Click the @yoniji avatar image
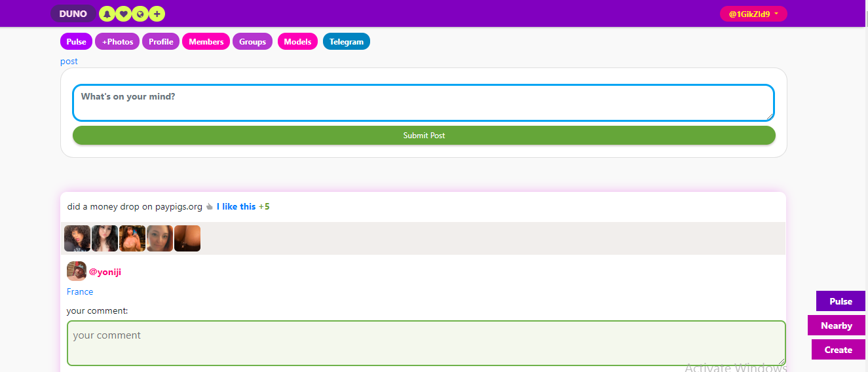 coord(77,271)
